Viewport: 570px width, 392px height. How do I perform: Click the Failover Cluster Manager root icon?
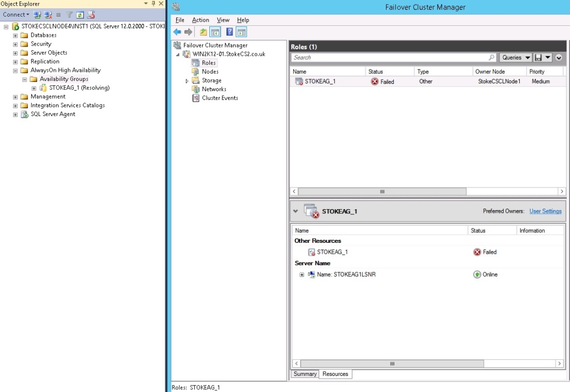click(x=177, y=45)
